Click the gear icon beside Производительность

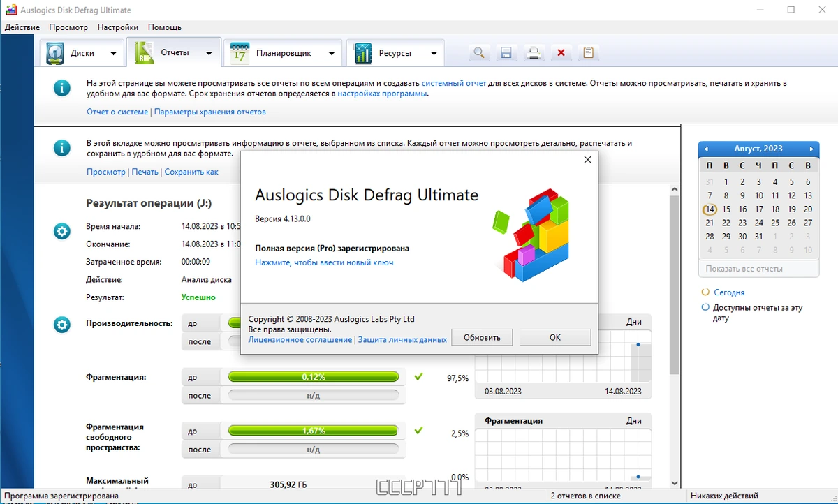click(62, 325)
